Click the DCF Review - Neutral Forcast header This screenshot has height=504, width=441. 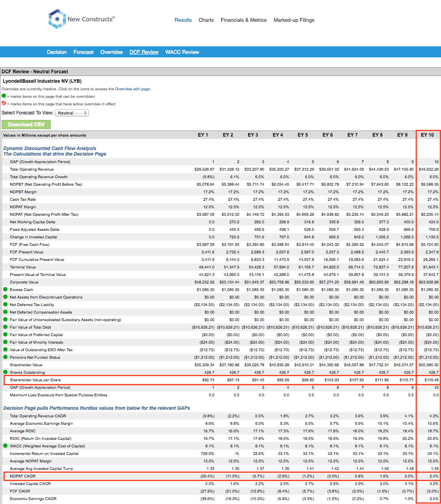tap(35, 72)
